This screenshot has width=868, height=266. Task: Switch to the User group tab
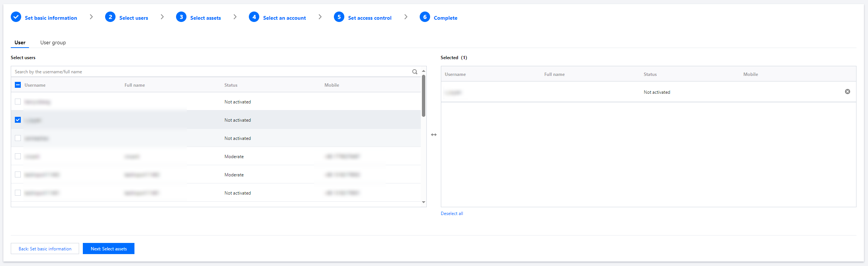53,42
